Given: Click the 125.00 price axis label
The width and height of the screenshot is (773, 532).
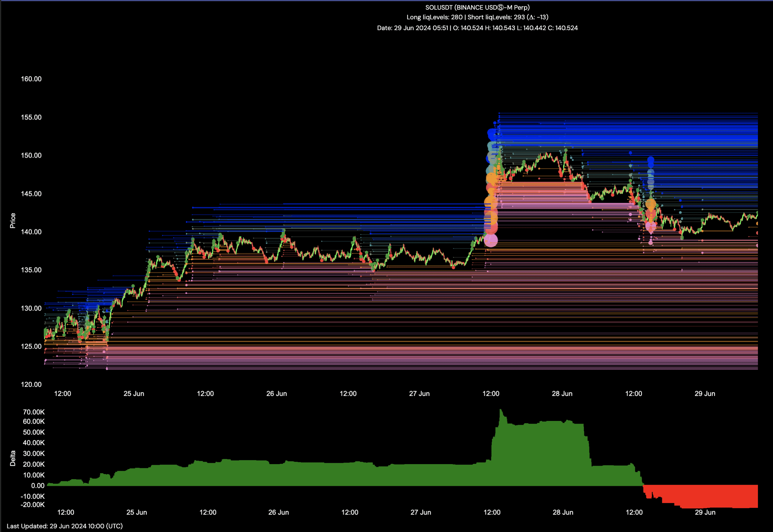Looking at the screenshot, I should (31, 346).
